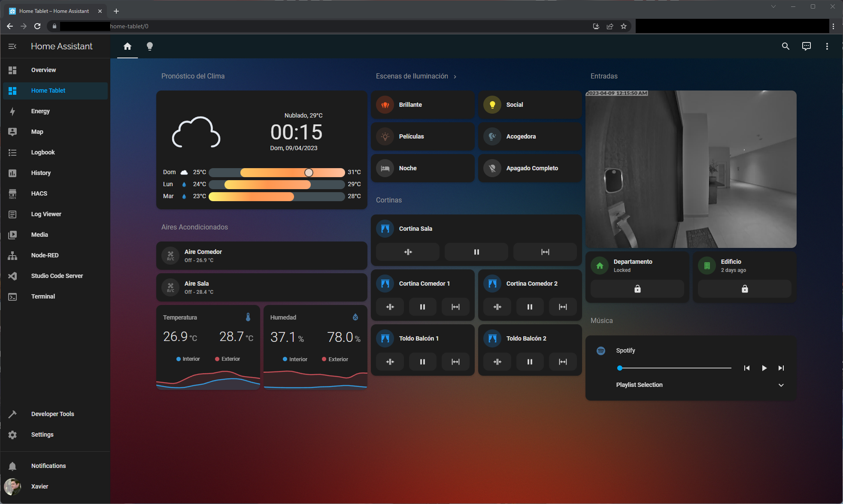Pause the Cortina Sala curtain

[x=476, y=252]
